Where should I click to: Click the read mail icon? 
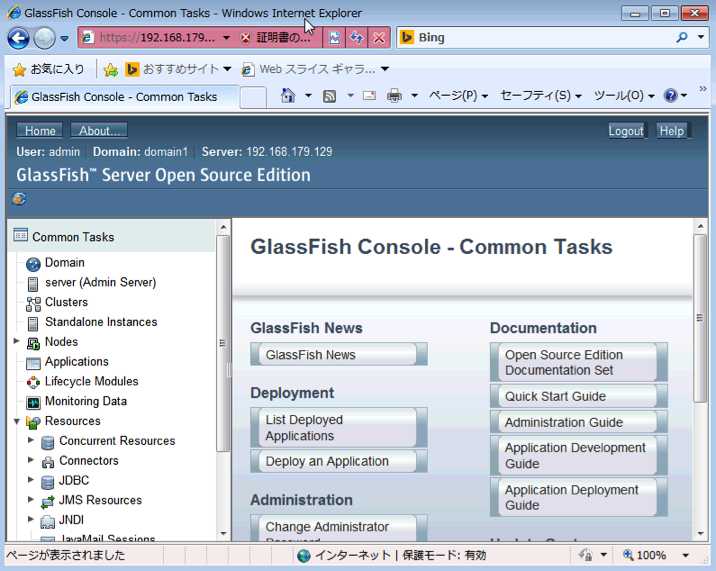(369, 96)
